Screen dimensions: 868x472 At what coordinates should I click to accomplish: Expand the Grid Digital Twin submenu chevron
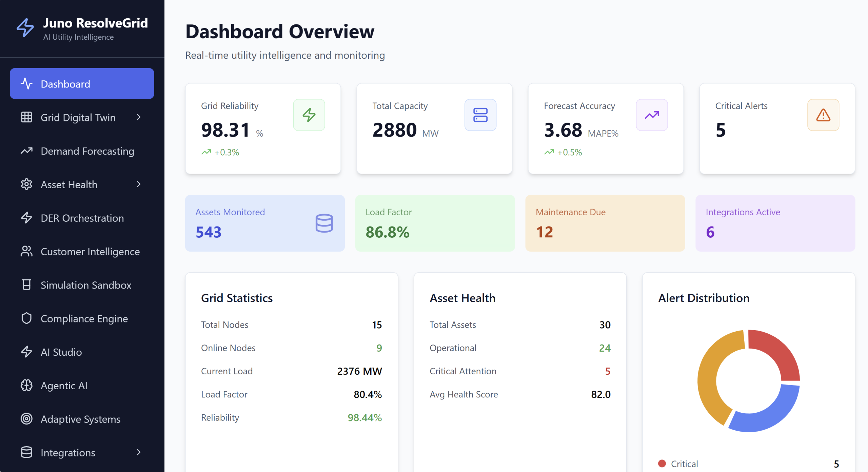click(x=138, y=117)
